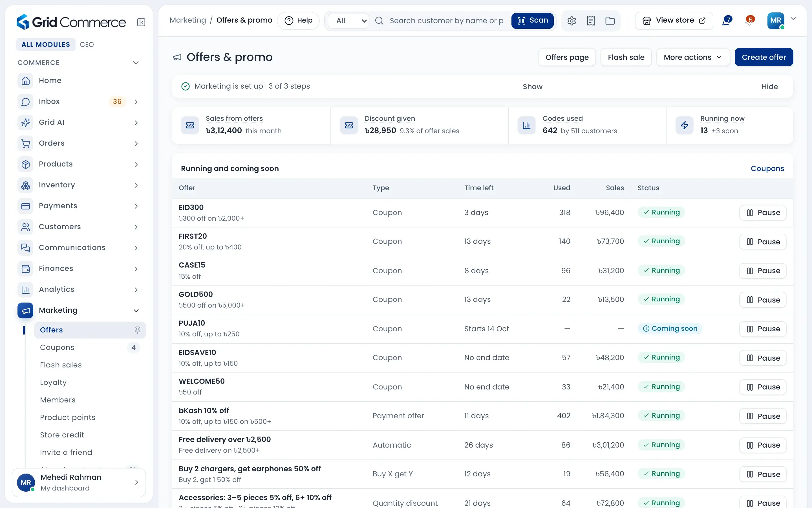
Task: Open Mehedi Rahman My dashboard card
Action: [x=79, y=483]
